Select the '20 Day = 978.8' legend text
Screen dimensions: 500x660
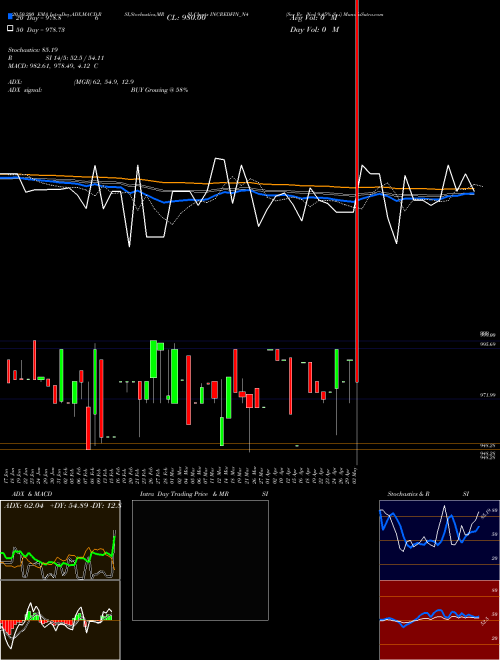pyautogui.click(x=39, y=18)
